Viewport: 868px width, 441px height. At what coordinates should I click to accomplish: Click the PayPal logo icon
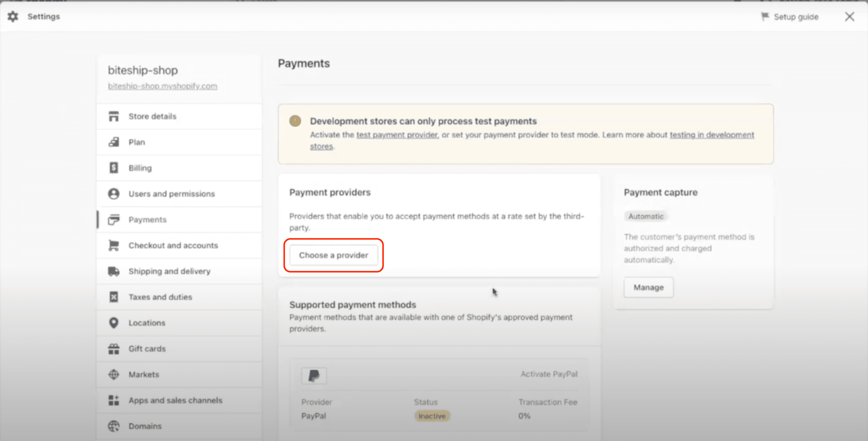(x=314, y=375)
